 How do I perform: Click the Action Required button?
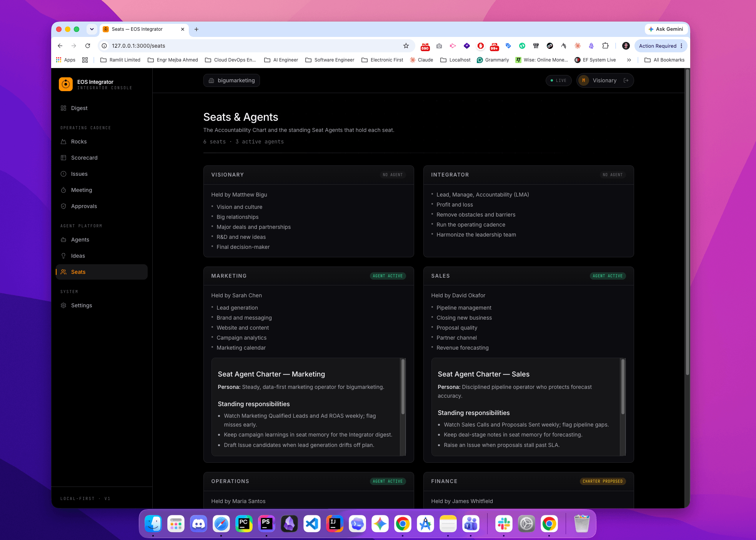click(x=661, y=46)
